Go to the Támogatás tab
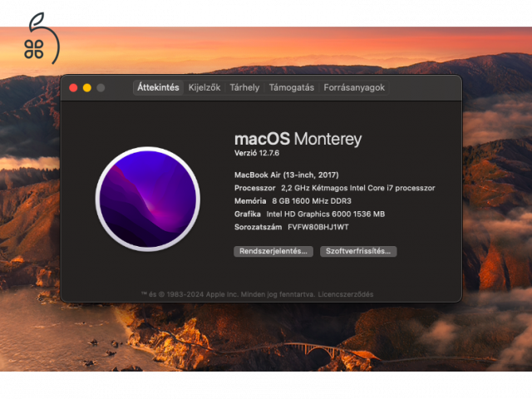Screen dimensions: 532x399 [x=292, y=87]
